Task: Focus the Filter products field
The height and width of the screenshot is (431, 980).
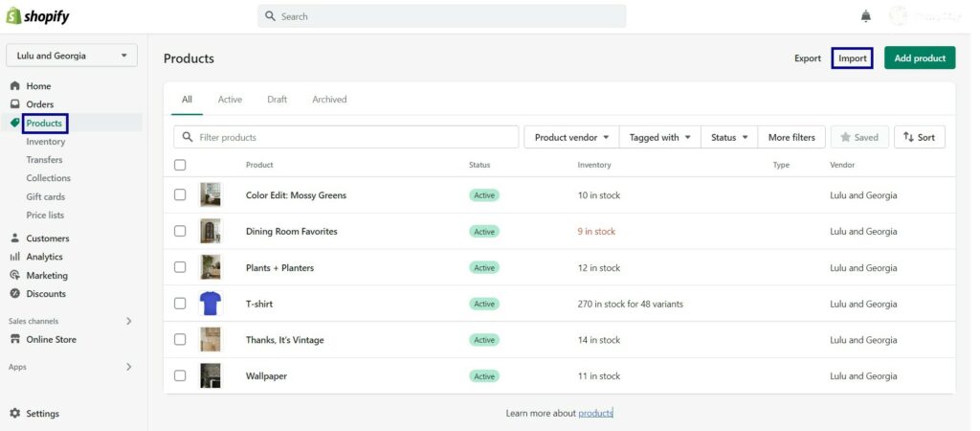Action: click(x=346, y=137)
